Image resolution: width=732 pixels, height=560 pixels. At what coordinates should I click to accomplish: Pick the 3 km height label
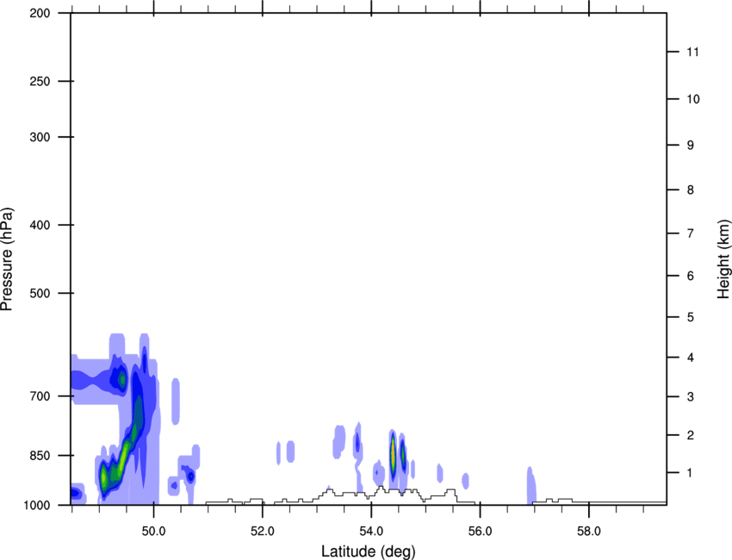691,396
